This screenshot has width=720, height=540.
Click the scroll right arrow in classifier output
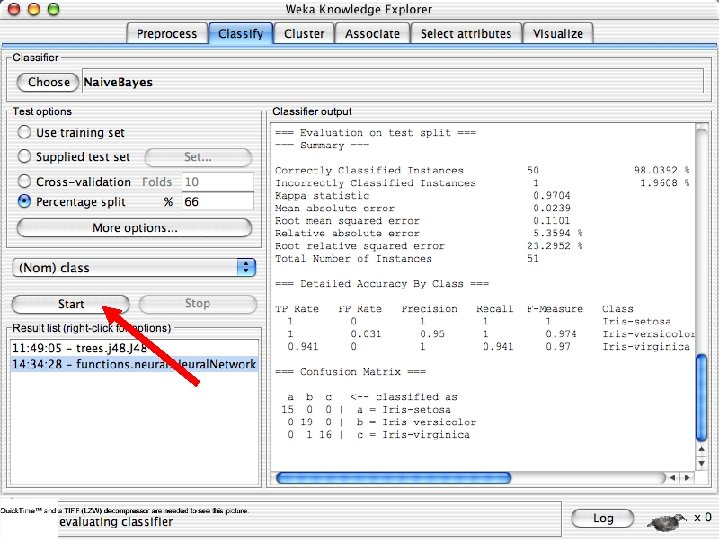[x=687, y=478]
